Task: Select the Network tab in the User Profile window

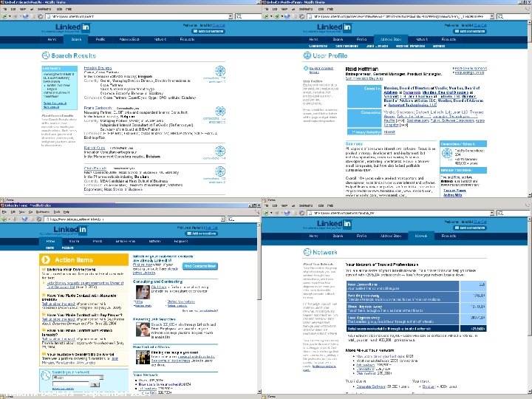Action: tap(421, 39)
